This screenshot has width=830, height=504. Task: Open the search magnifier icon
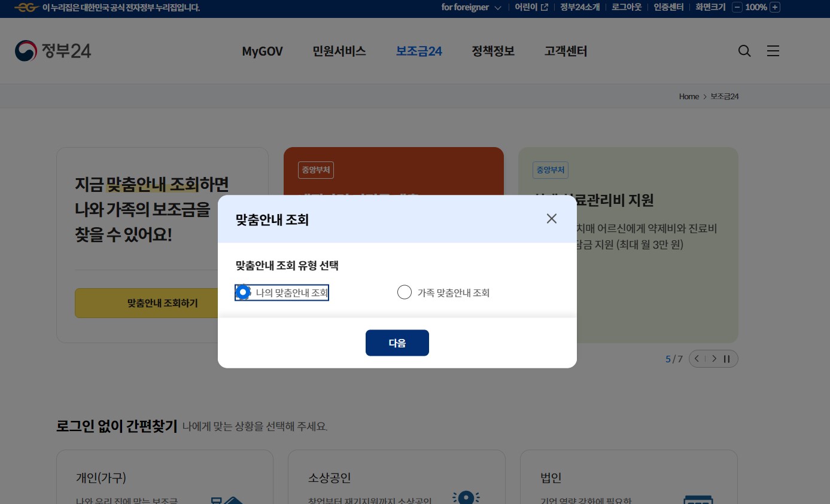point(744,51)
